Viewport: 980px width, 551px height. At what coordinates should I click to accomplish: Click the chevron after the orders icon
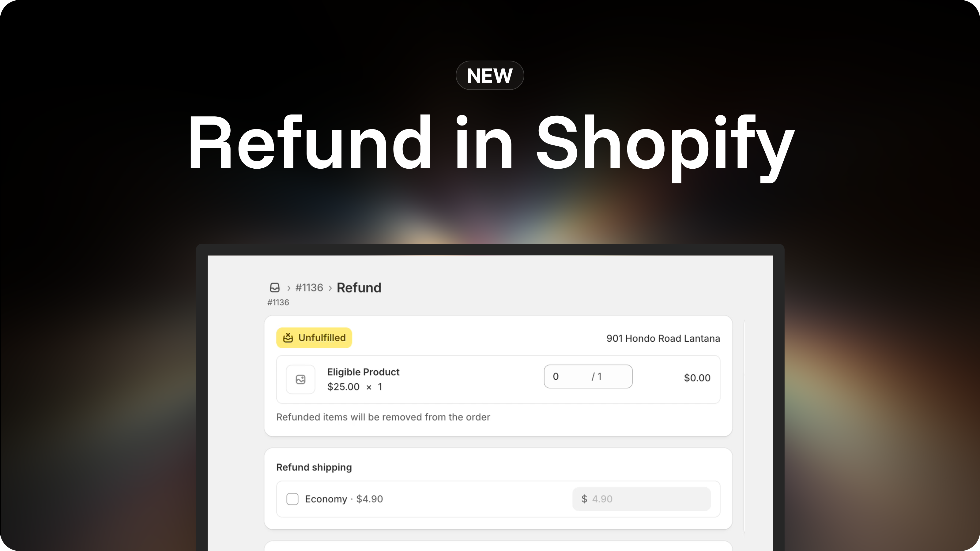coord(288,288)
